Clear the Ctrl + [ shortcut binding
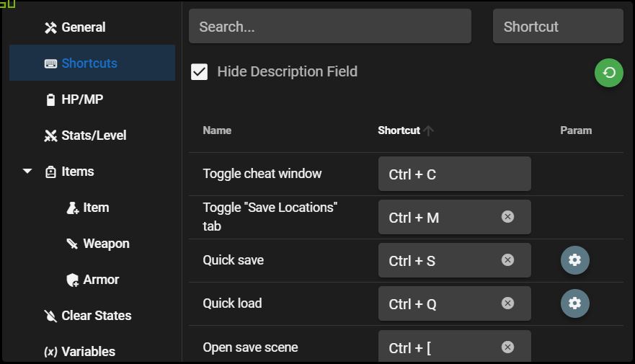 [x=507, y=347]
